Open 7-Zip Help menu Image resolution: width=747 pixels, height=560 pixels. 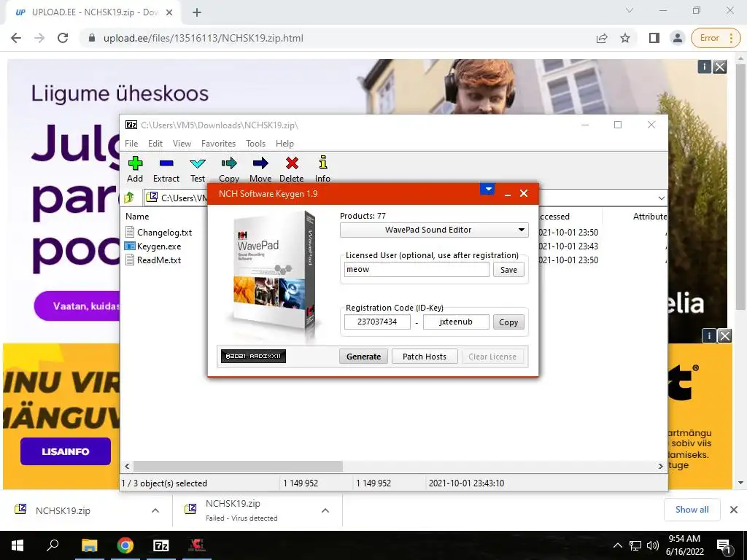click(x=285, y=144)
